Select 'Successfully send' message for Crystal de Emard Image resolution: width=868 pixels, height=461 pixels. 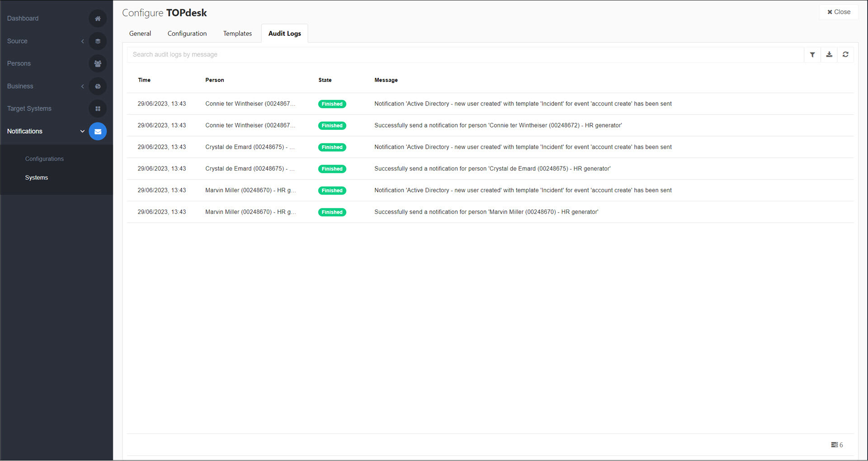492,169
